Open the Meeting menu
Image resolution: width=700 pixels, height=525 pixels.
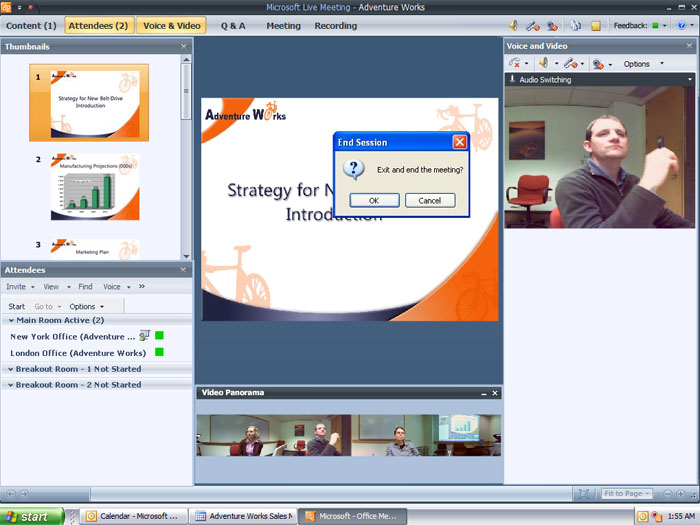click(x=283, y=26)
